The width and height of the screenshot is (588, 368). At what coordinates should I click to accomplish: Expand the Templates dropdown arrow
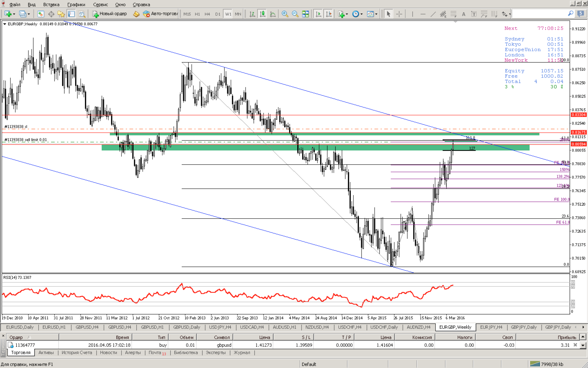pyautogui.click(x=376, y=14)
